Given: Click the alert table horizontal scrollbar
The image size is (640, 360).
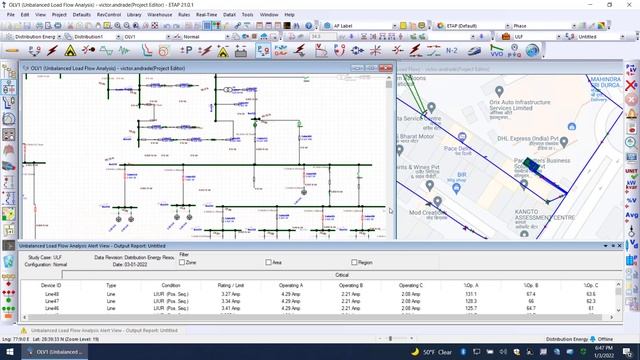Looking at the screenshot, I should [x=314, y=317].
